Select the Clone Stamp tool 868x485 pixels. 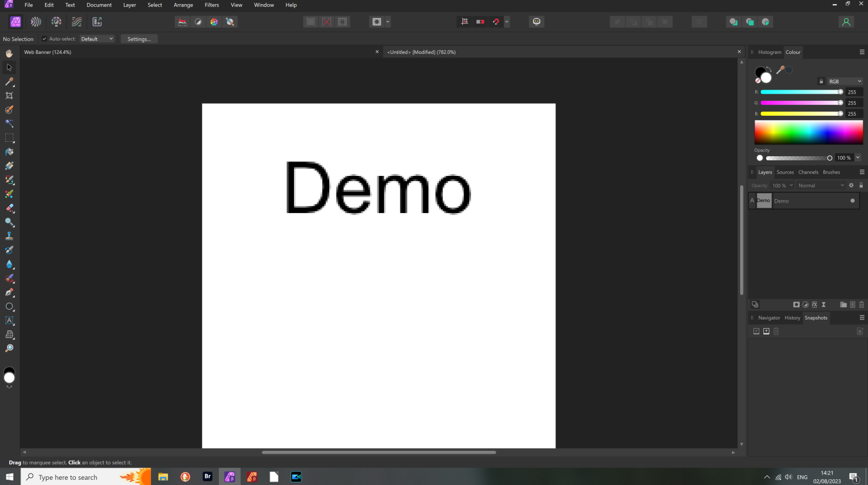pos(9,236)
